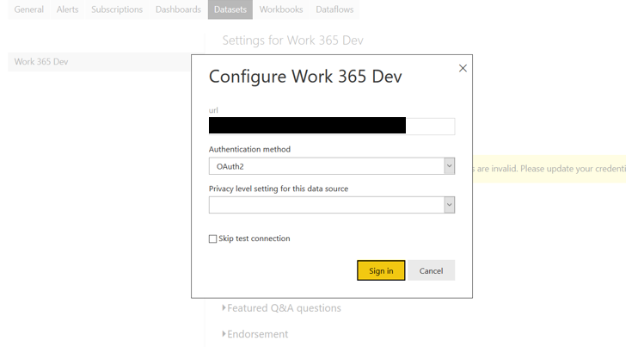Screen dimensions: 644x347
Task: Click the url input field
Action: pyautogui.click(x=332, y=126)
